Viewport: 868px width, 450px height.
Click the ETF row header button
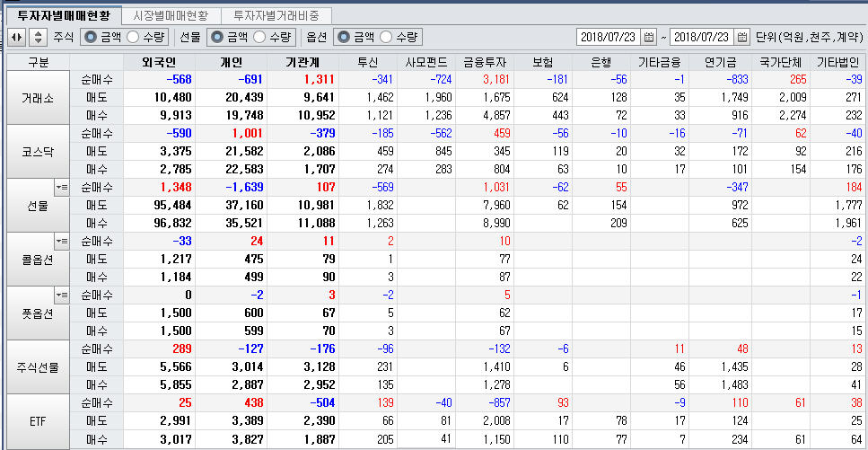click(39, 420)
